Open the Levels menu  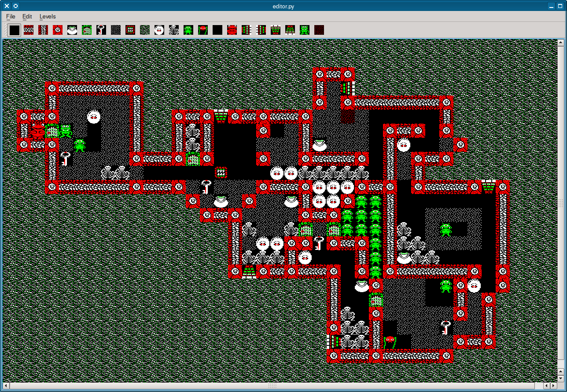point(48,16)
